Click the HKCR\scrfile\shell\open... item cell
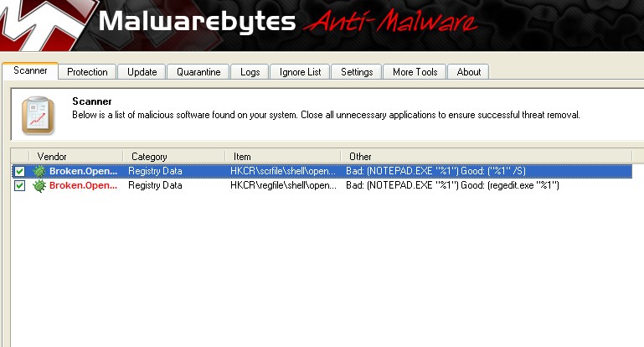The height and width of the screenshot is (347, 644). pos(283,171)
